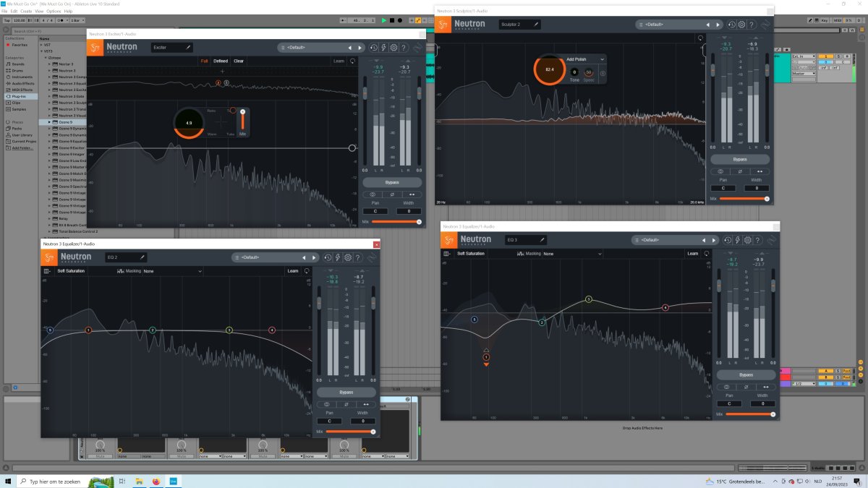Toggle phase invert in the Exciter window
This screenshot has height=488, width=868.
pyautogui.click(x=392, y=194)
